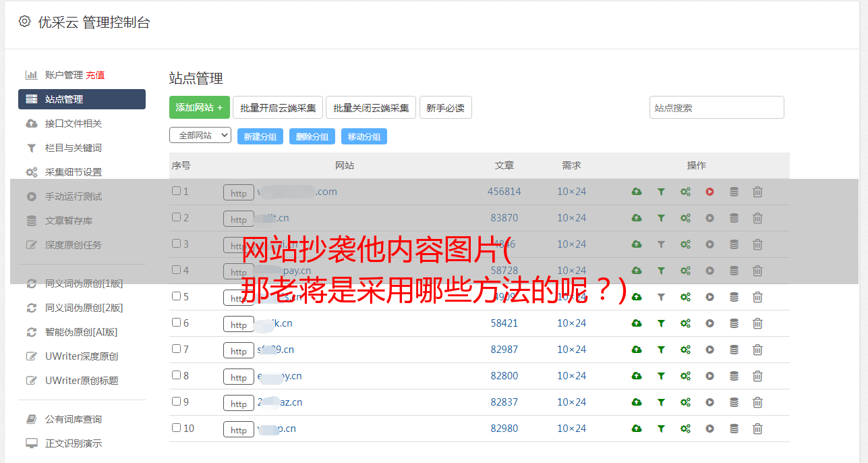Click the red 充值 link
Image resolution: width=868 pixels, height=463 pixels.
pos(95,75)
